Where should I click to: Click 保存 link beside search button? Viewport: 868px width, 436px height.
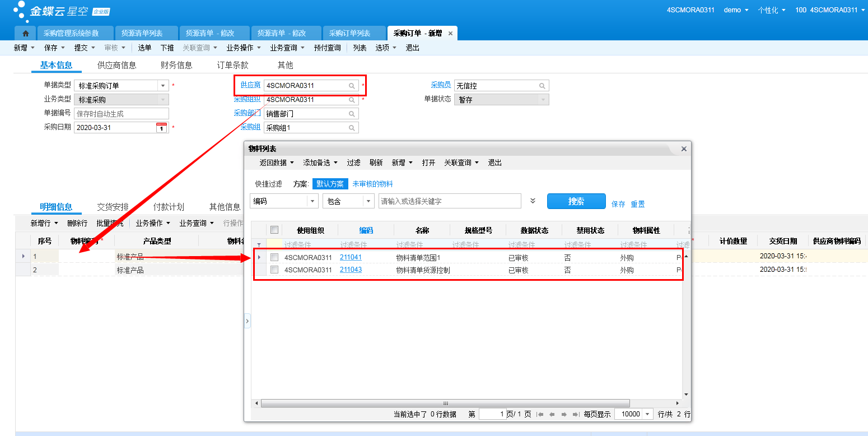618,204
